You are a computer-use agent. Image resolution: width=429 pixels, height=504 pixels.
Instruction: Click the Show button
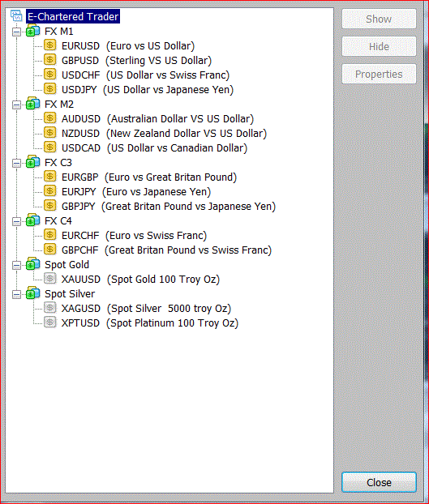pos(379,19)
